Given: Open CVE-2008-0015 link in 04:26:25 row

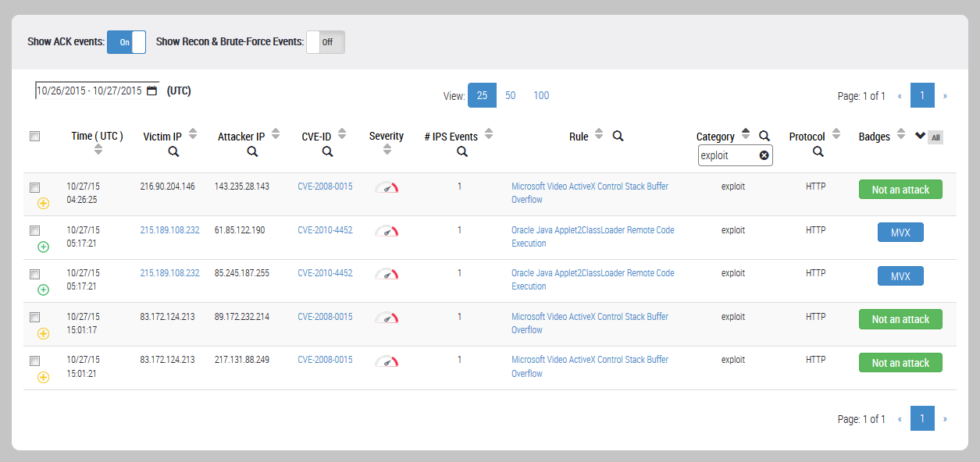Looking at the screenshot, I should click(325, 187).
